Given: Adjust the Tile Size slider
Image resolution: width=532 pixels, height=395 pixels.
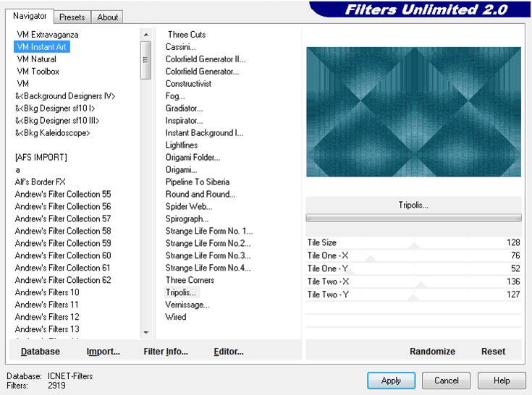Looking at the screenshot, I should point(413,243).
